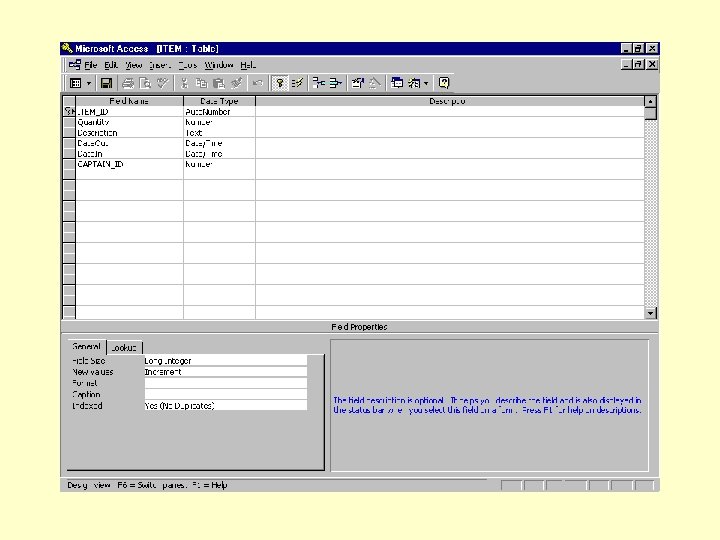Close the Microsoft Access application window
720x540 pixels.
pos(652,48)
